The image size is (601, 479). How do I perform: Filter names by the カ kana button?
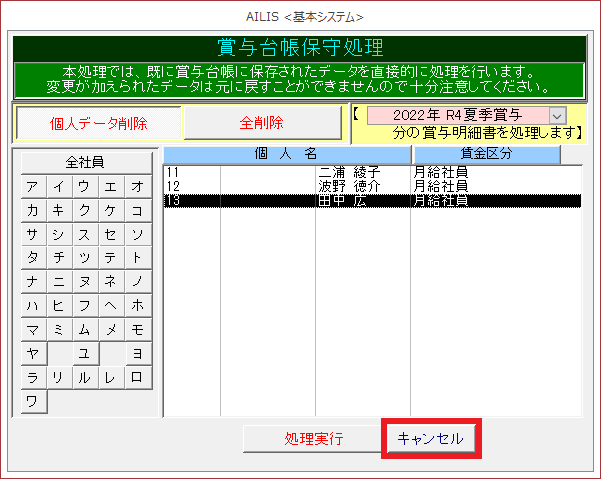click(33, 211)
